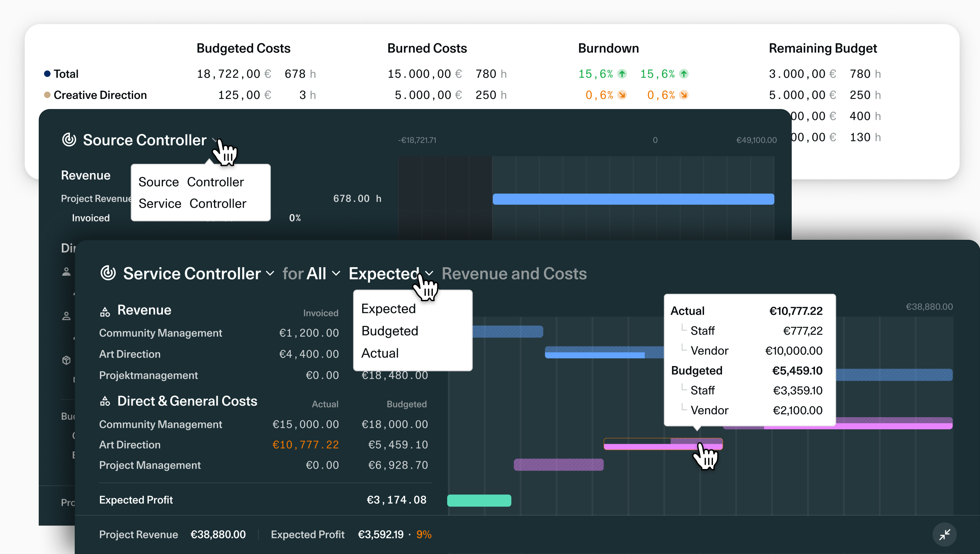Click the Actual column label under costs
The image size is (980, 554).
coord(325,404)
